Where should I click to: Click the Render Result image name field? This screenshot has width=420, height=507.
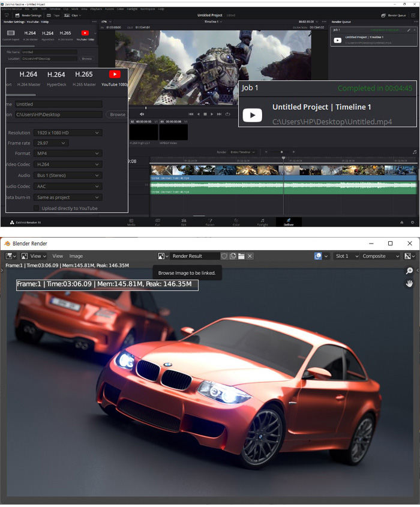pos(195,256)
